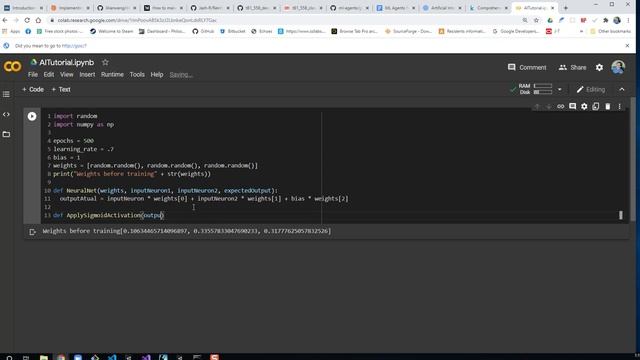Screen dimensions: 640x360
Task: Star the AITutorial.ipynb notebook
Action: (x=105, y=62)
